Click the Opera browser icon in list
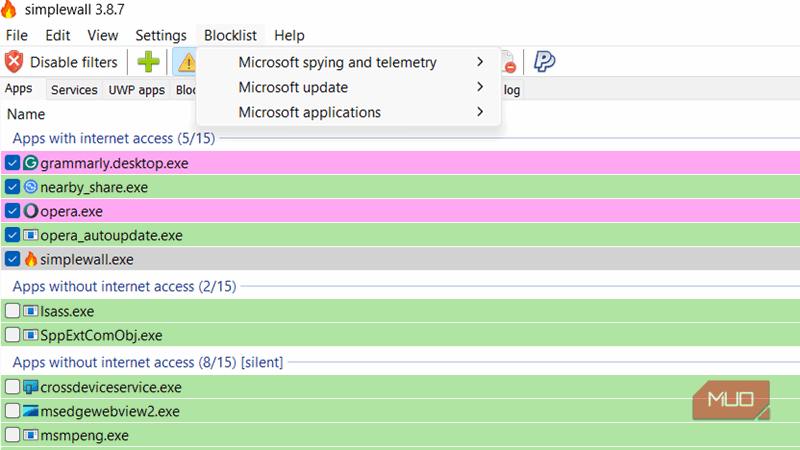The image size is (800, 450). [x=30, y=211]
